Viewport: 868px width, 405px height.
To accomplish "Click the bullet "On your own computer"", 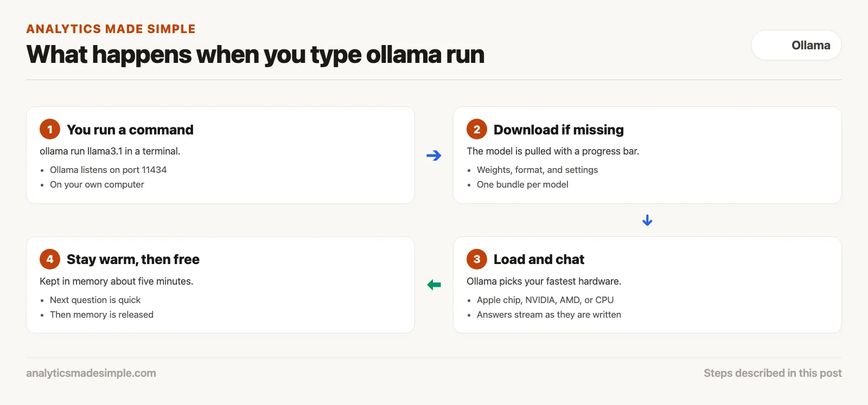I will click(x=97, y=184).
